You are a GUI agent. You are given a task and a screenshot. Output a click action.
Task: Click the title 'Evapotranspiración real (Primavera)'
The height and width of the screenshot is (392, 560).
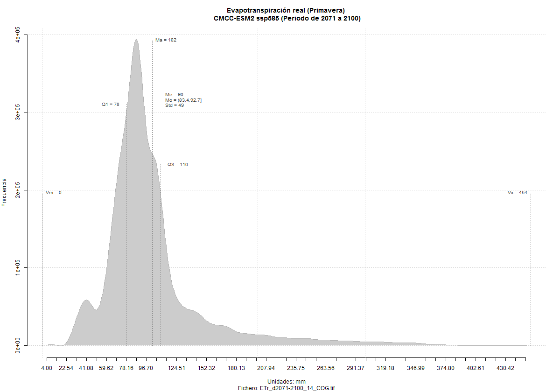(286, 10)
